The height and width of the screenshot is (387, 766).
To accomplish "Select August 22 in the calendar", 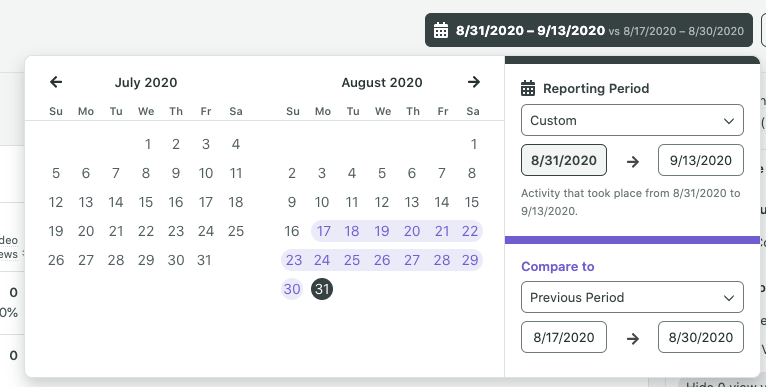I will (470, 231).
